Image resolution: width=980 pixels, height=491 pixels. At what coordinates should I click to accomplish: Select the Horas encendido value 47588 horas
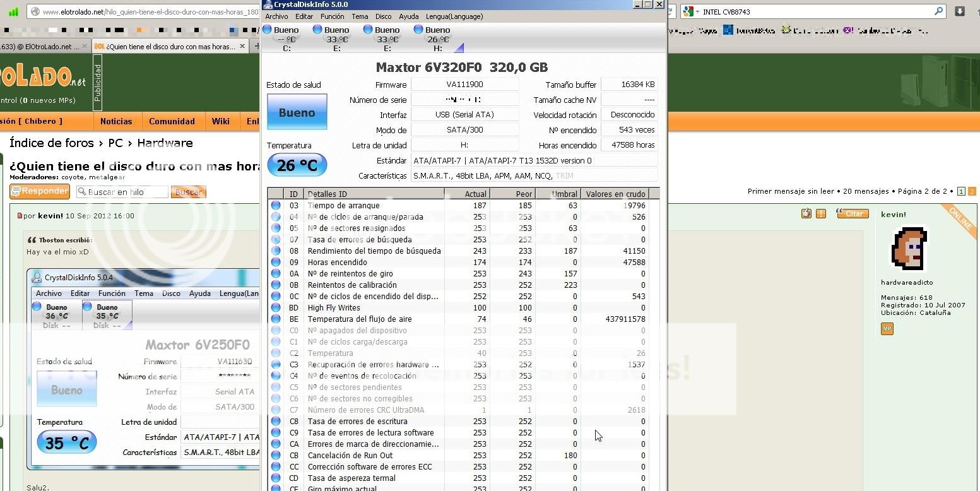(x=629, y=145)
